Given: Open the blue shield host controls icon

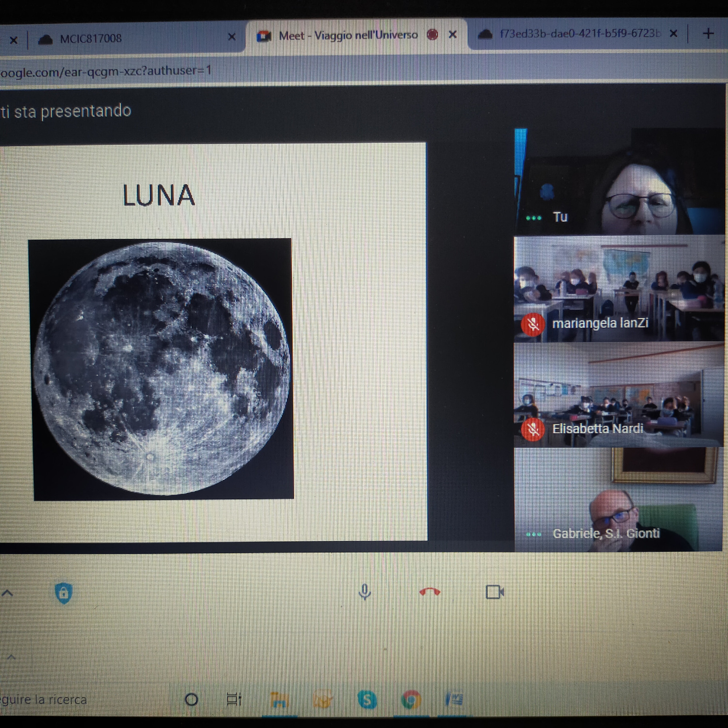Looking at the screenshot, I should [x=64, y=593].
